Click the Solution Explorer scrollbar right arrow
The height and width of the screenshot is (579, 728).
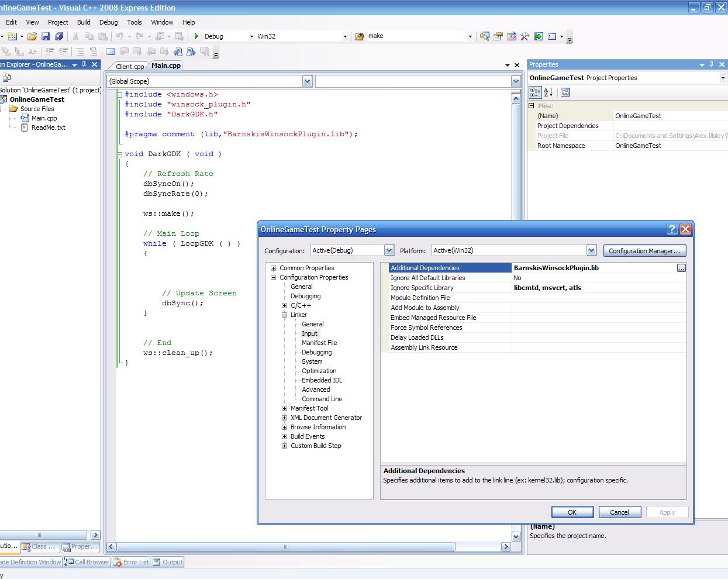pyautogui.click(x=95, y=535)
